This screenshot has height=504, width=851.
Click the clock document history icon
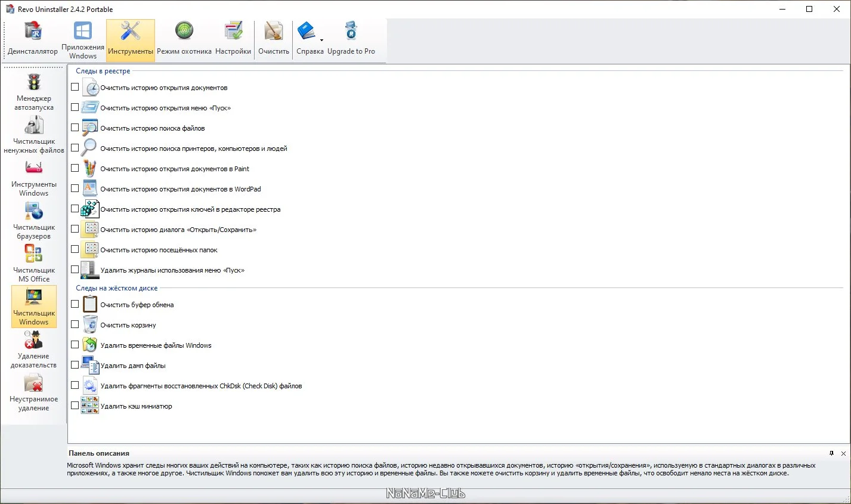pos(90,87)
